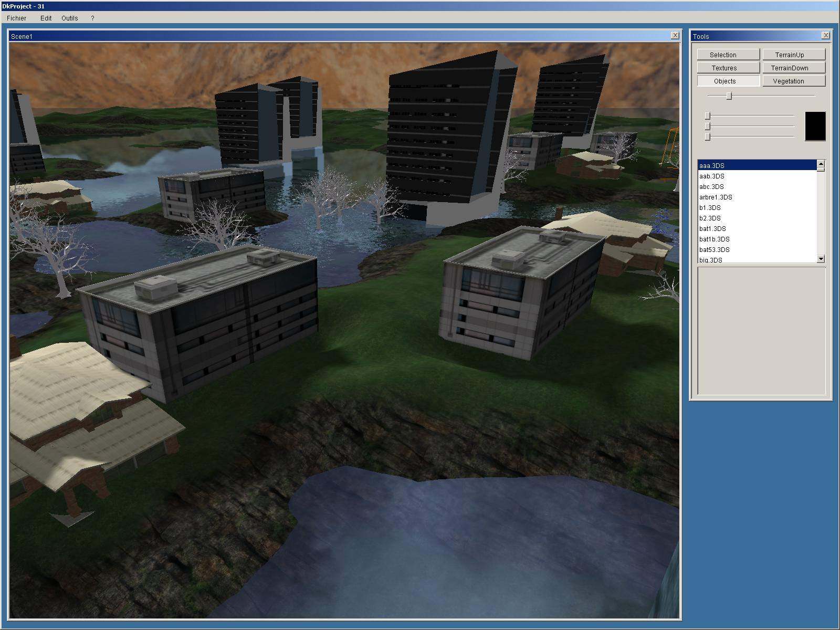This screenshot has width=840, height=630.
Task: Enable the Vegetation tool
Action: [793, 81]
